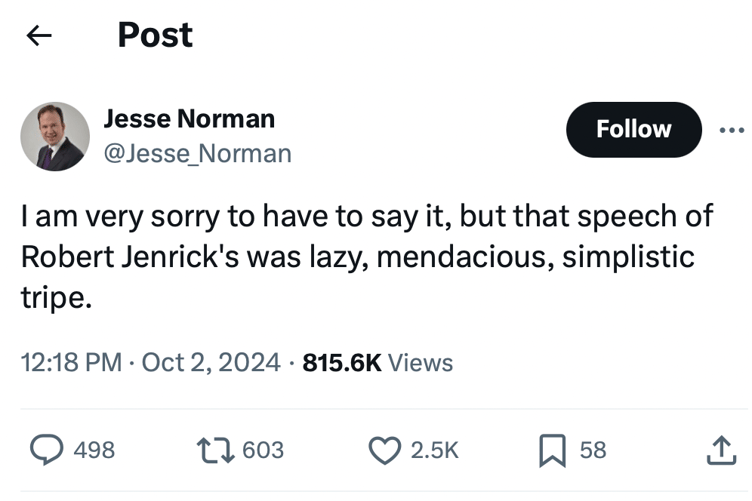Open Jesse Norman's profile picture
The width and height of the screenshot is (752, 501).
tap(55, 136)
